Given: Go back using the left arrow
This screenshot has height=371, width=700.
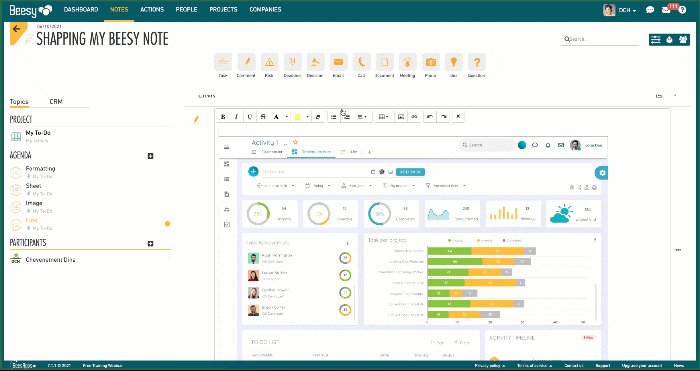Looking at the screenshot, I should pos(17,29).
